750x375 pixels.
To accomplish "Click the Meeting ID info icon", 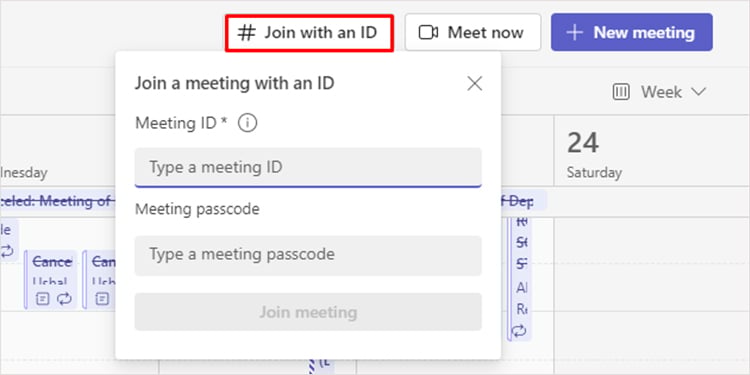I will tap(247, 123).
